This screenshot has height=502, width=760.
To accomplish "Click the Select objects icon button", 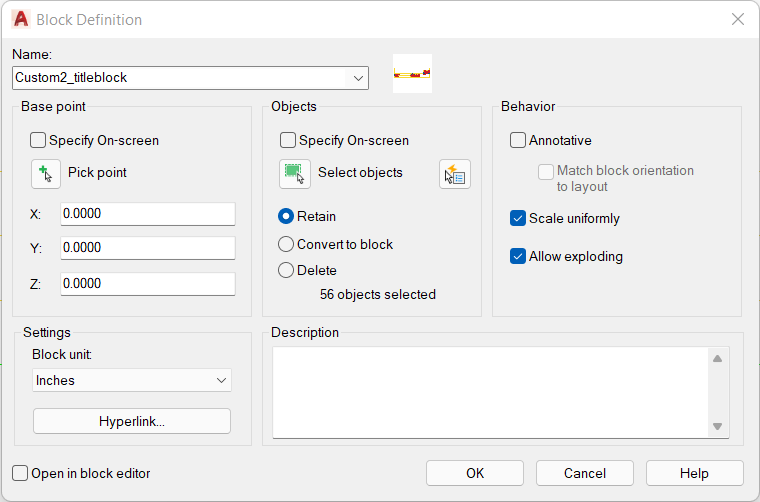I will 295,173.
